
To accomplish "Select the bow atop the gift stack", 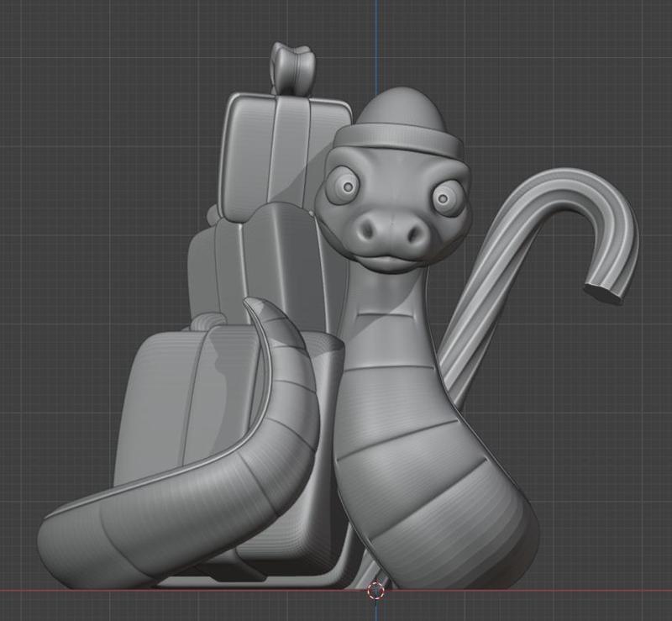I will click(x=293, y=67).
